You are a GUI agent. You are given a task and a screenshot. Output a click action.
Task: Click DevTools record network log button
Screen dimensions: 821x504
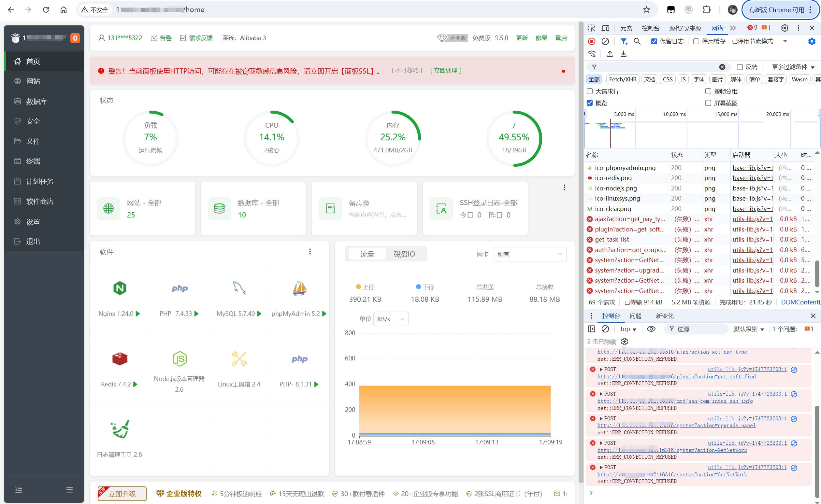pos(591,41)
